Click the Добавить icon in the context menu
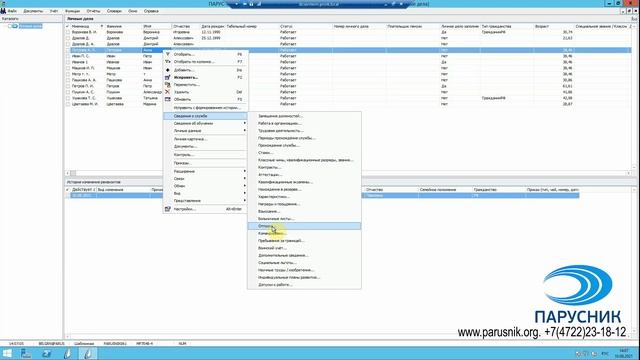 click(167, 70)
